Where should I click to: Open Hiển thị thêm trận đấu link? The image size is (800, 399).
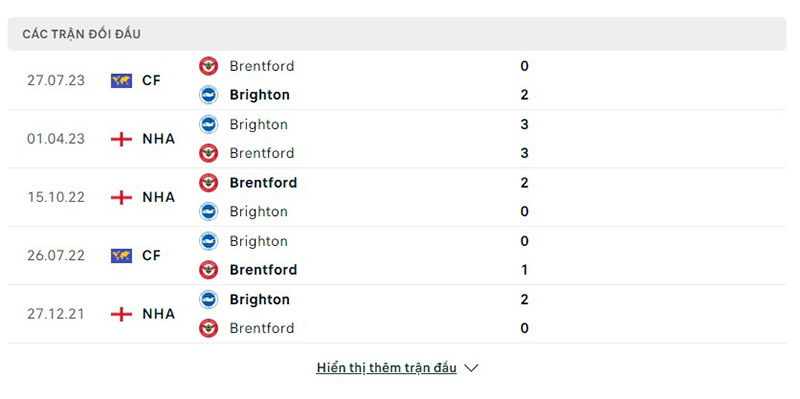coord(386,368)
